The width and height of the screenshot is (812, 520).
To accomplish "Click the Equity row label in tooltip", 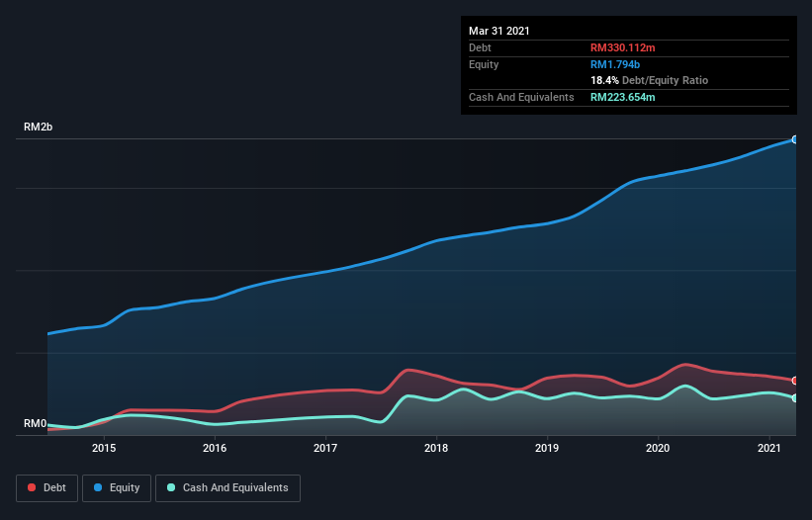I will (484, 64).
